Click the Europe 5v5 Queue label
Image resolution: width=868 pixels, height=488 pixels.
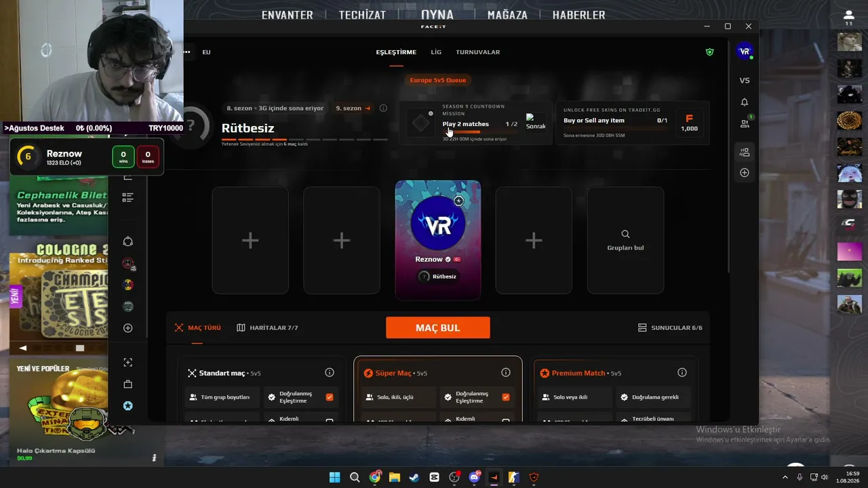point(438,80)
